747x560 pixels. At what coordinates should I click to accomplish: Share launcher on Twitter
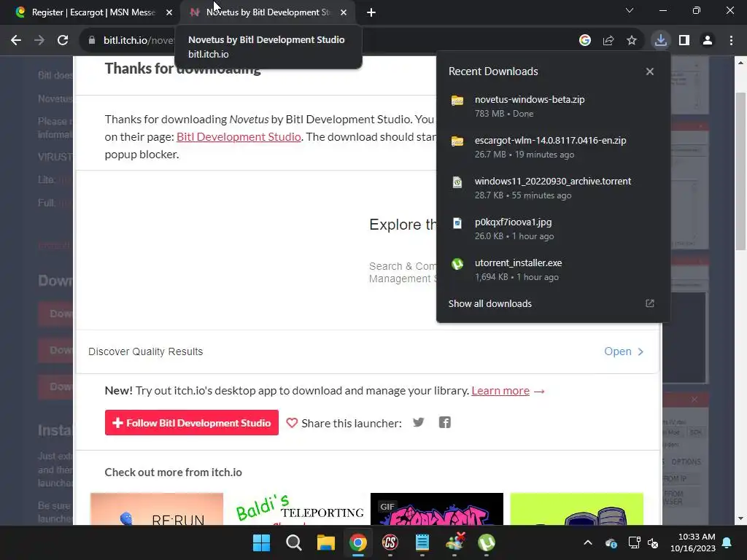pos(418,422)
